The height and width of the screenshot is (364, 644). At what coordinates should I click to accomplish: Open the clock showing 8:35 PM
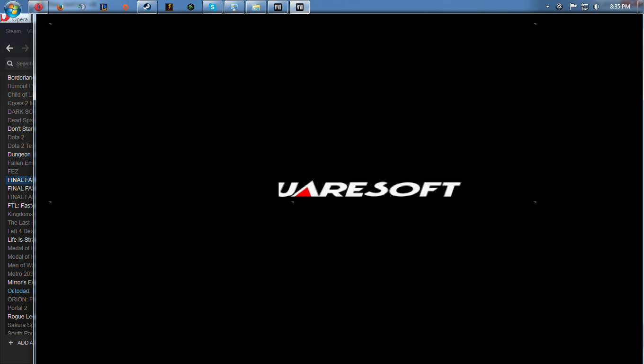click(620, 7)
